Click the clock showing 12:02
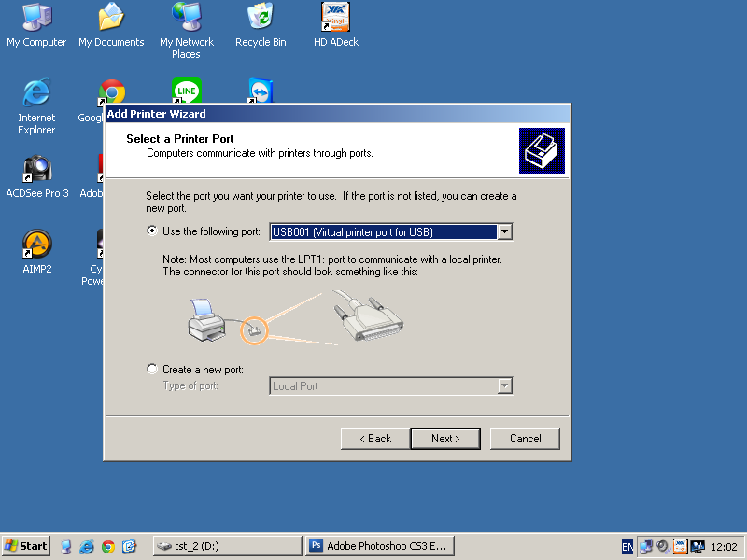 point(725,547)
